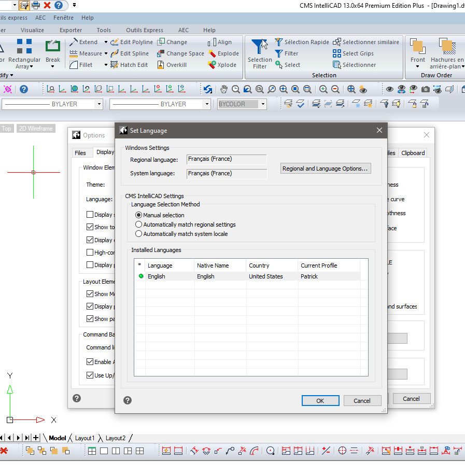Select the Fillet tool
The height and width of the screenshot is (476, 465).
coord(81,65)
